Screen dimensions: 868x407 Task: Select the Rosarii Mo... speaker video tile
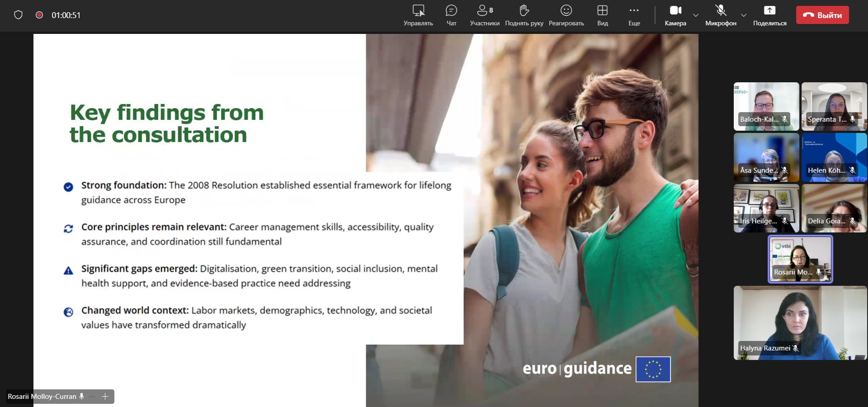coord(800,259)
